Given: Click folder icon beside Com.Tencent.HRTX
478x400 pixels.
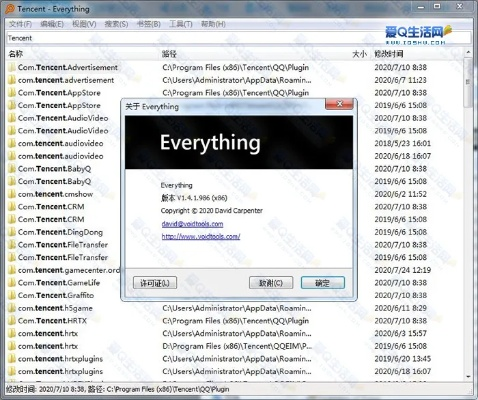Looking at the screenshot, I should coord(12,321).
